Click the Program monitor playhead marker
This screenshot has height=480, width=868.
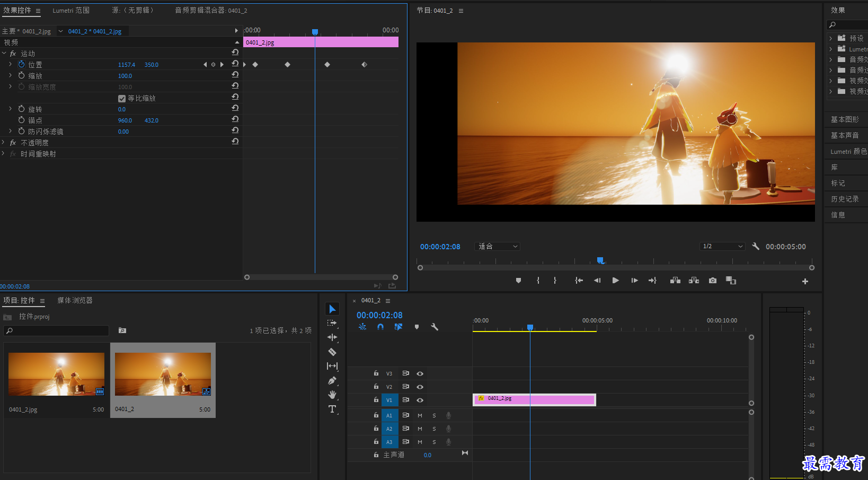click(x=600, y=260)
